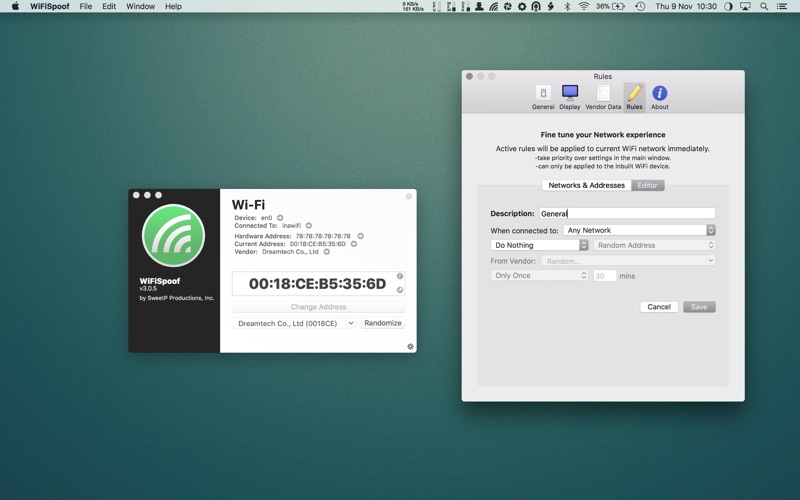Click the info icon beside the MAC address field
This screenshot has height=500, width=800.
400,276
